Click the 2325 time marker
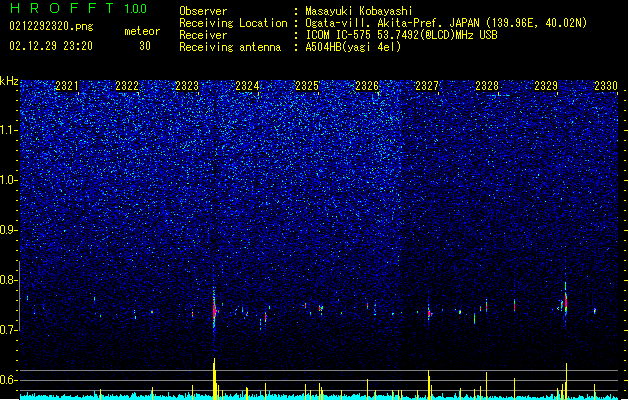629x400 pixels. point(307,86)
